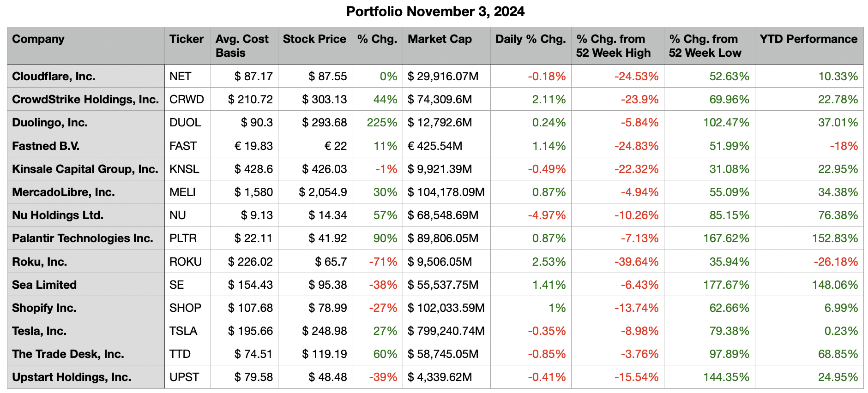Click MercadoLibre's $ 104,178.09M market cap
The height and width of the screenshot is (393, 868).
pos(446,192)
